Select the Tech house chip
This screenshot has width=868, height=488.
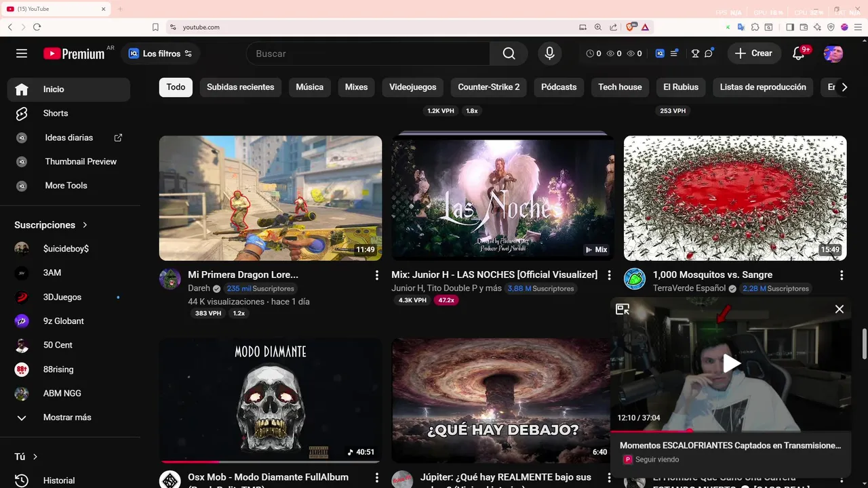click(620, 87)
